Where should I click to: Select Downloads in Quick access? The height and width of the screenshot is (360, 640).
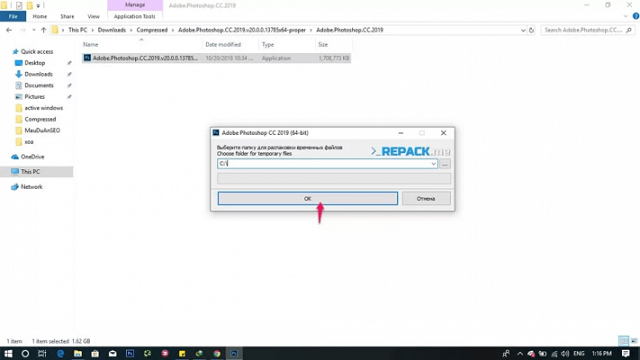(38, 74)
